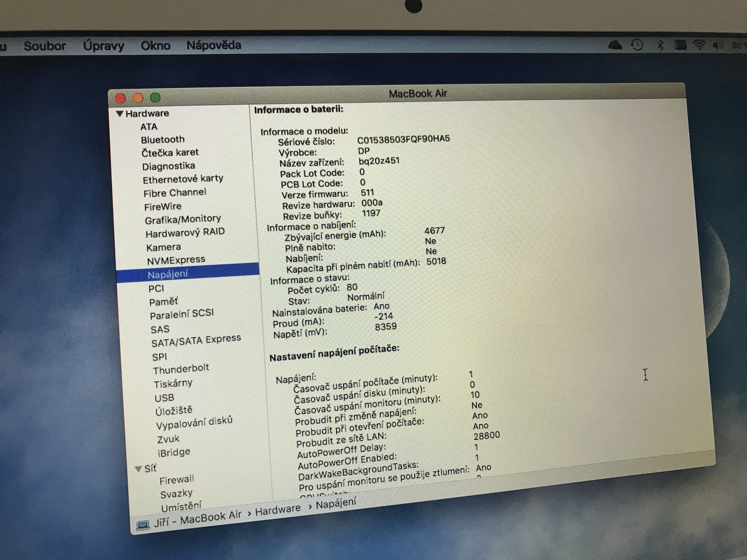Open the Nápověda menu
This screenshot has height=560, width=747.
tap(214, 45)
